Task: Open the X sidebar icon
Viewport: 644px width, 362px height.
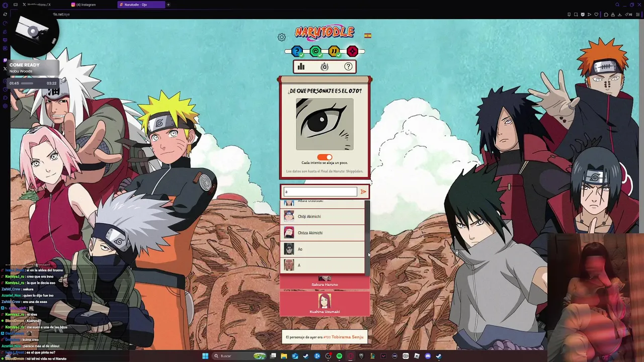Action: click(x=5, y=69)
